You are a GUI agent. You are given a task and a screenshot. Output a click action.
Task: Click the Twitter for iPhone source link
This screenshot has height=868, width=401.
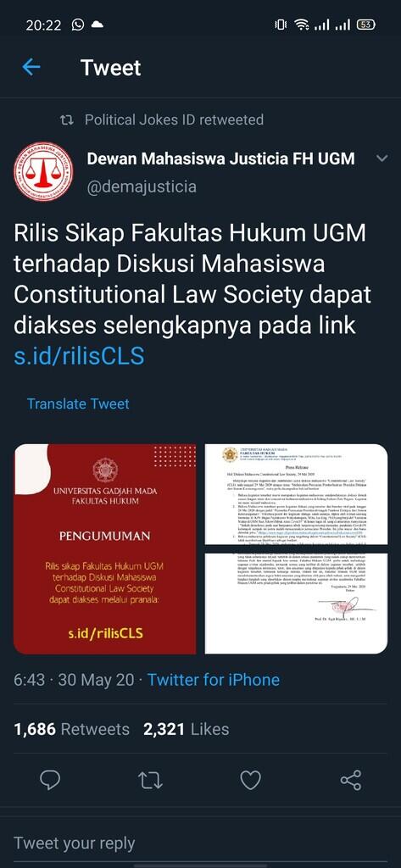click(214, 680)
